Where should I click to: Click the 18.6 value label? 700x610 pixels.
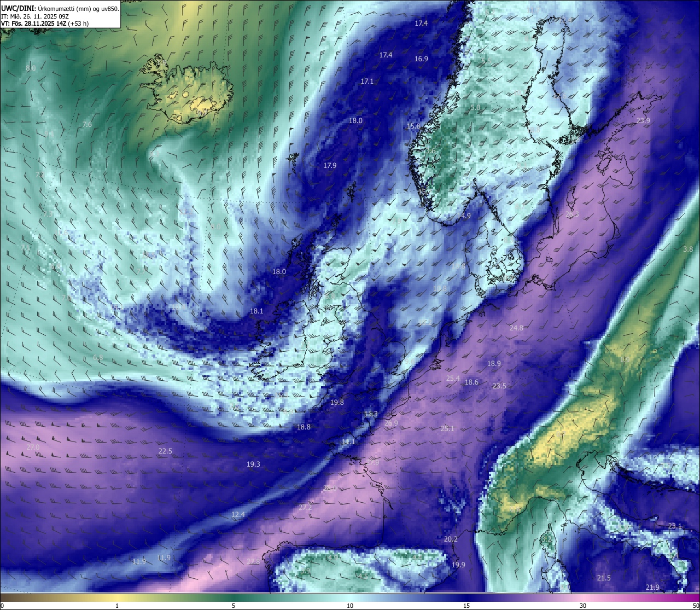pyautogui.click(x=471, y=382)
